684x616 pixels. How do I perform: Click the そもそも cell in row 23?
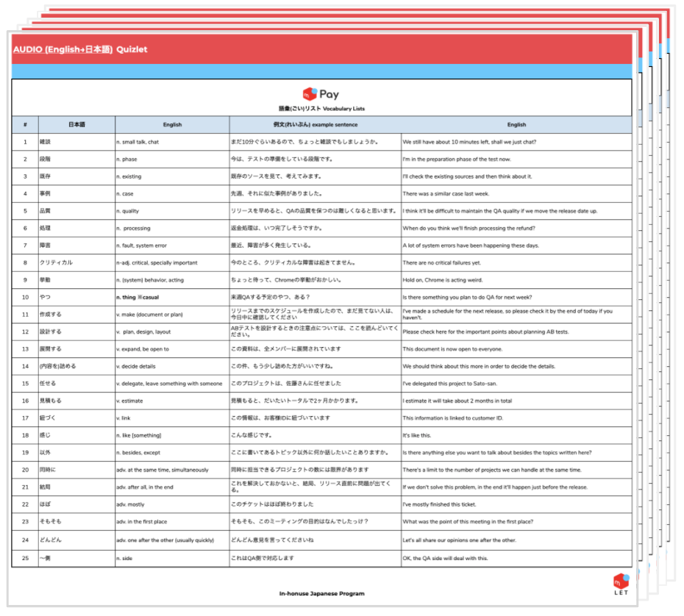pos(51,522)
